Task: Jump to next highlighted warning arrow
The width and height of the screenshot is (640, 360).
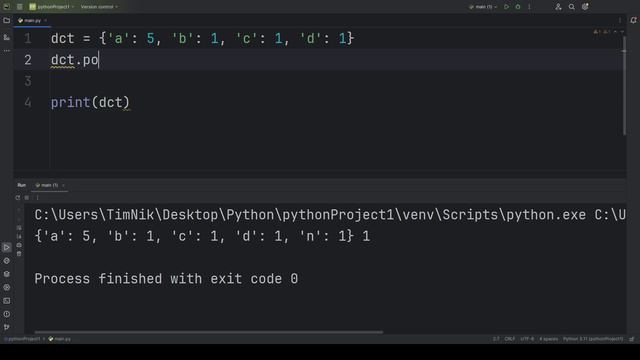Action: 622,32
